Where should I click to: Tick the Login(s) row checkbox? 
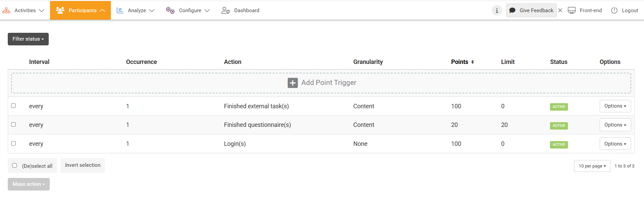[14, 143]
